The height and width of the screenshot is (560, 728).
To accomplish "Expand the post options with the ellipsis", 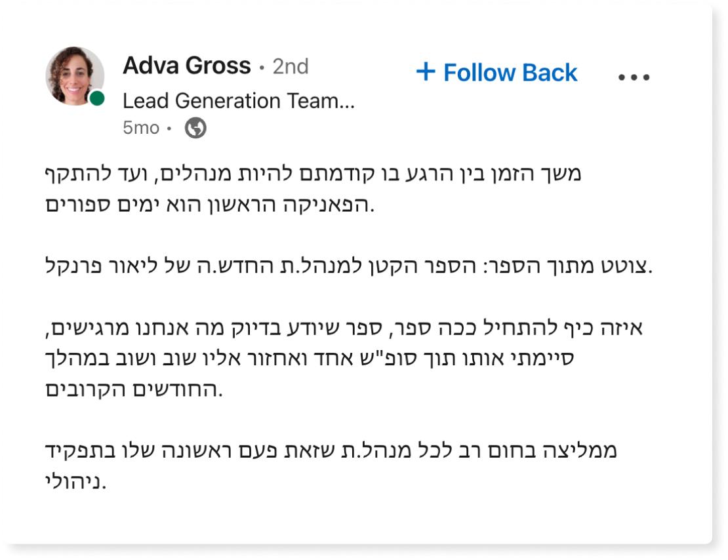I will [635, 75].
